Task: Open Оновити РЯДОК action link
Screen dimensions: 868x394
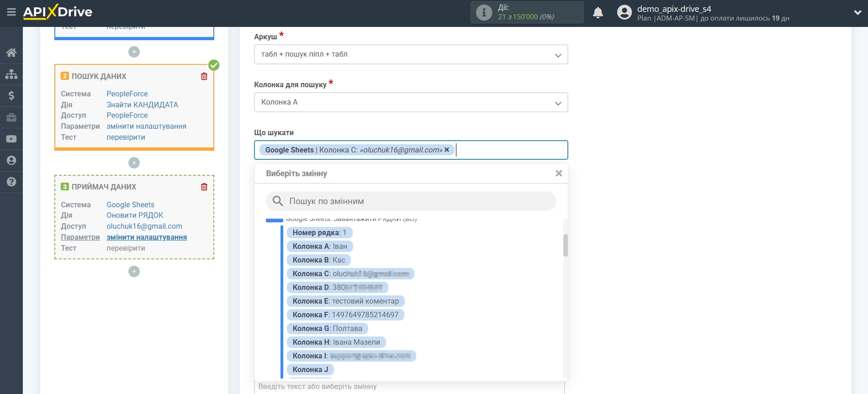Action: click(x=135, y=215)
